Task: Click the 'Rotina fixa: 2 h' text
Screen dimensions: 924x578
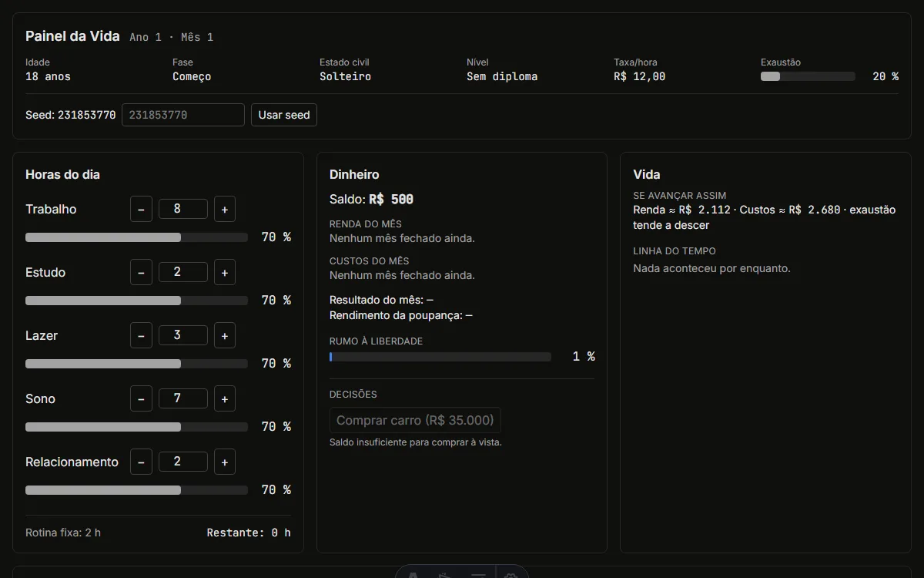Action: (x=63, y=533)
